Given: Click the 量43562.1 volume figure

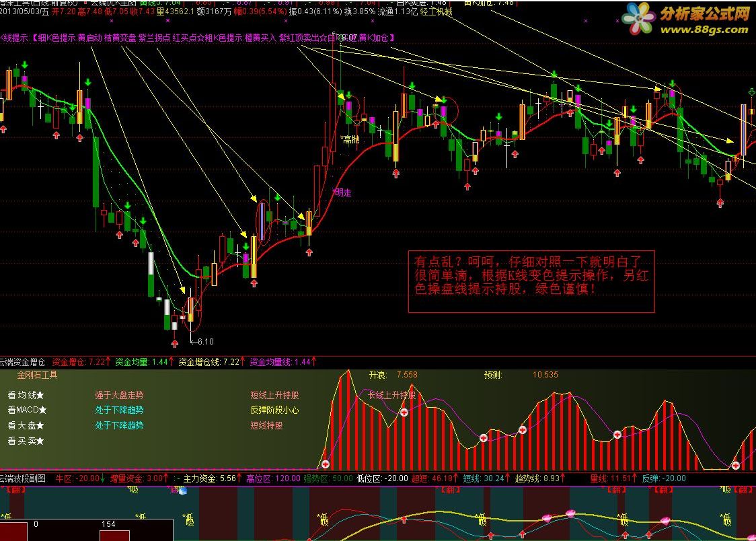Looking at the screenshot, I should [176, 11].
